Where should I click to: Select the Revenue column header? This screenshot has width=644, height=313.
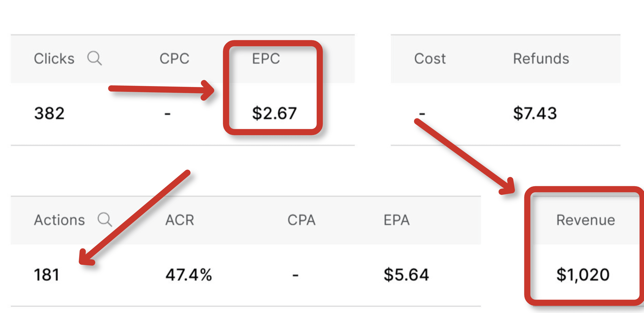point(585,220)
